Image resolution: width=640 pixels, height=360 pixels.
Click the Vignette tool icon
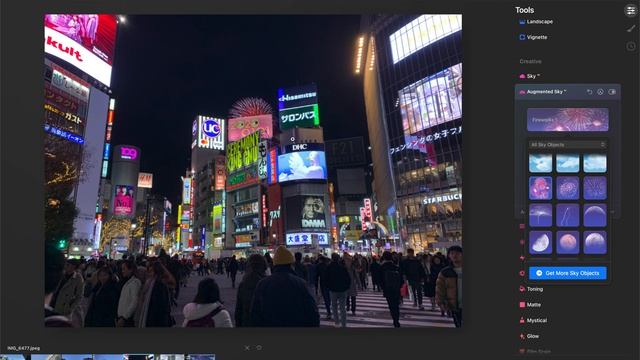[522, 37]
